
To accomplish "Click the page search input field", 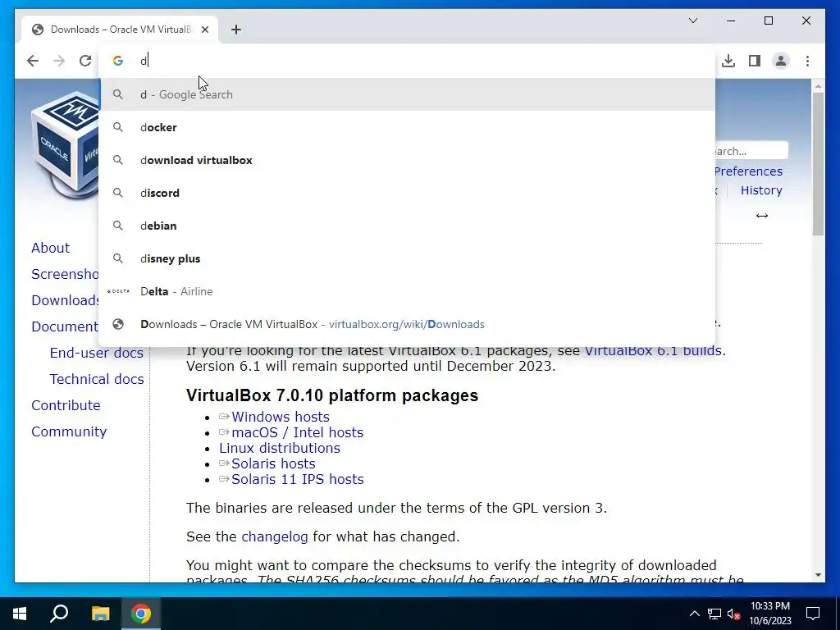I will 751,151.
